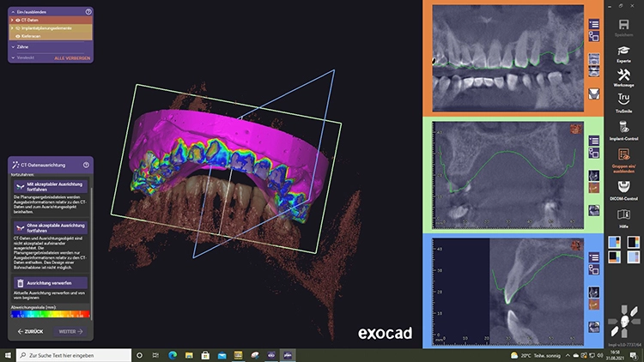The width and height of the screenshot is (644, 362).
Task: Continue with Mit akzeptabler Ausrichtung fortfahren
Action: point(50,187)
